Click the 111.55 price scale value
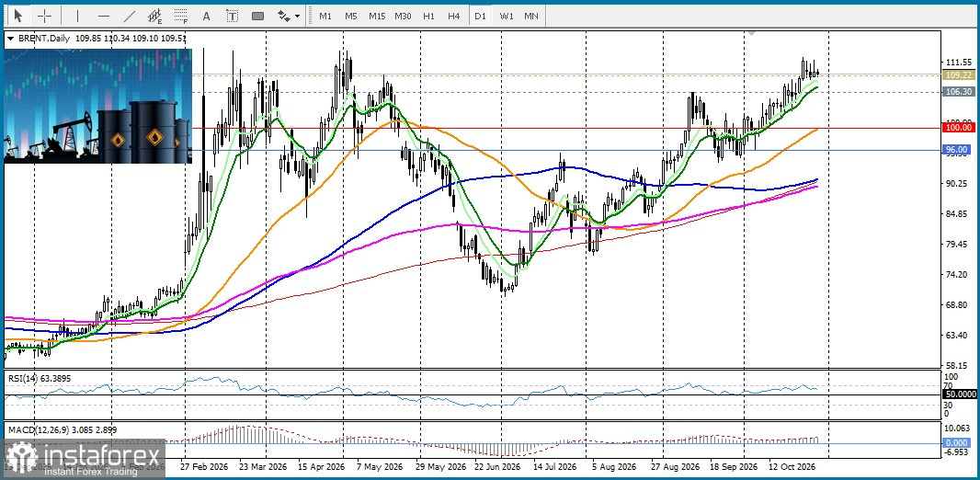Screen dimensions: 980x480 (x=958, y=63)
